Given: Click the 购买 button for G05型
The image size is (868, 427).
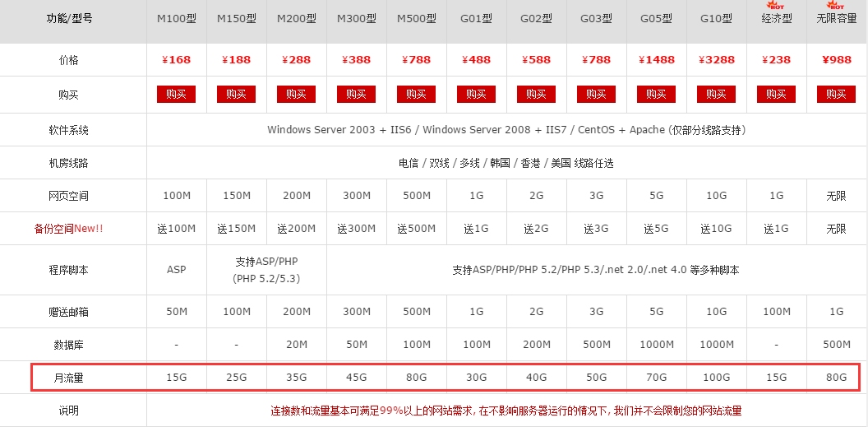Looking at the screenshot, I should point(656,94).
